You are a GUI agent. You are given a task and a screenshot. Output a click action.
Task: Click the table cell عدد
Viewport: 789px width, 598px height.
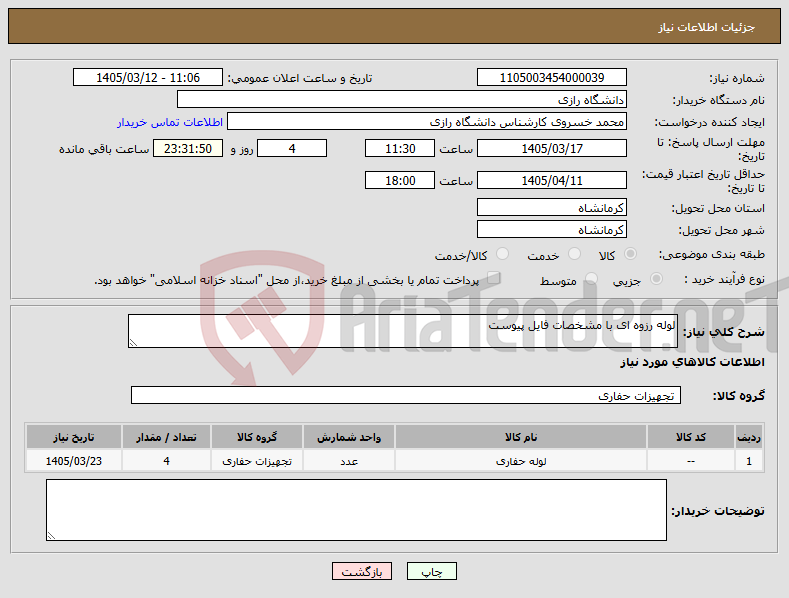(x=349, y=461)
